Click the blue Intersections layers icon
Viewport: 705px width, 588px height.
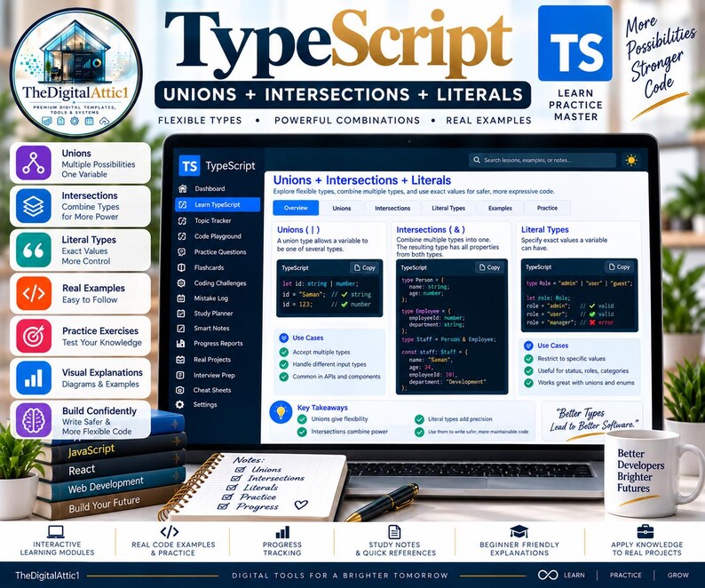tap(34, 206)
